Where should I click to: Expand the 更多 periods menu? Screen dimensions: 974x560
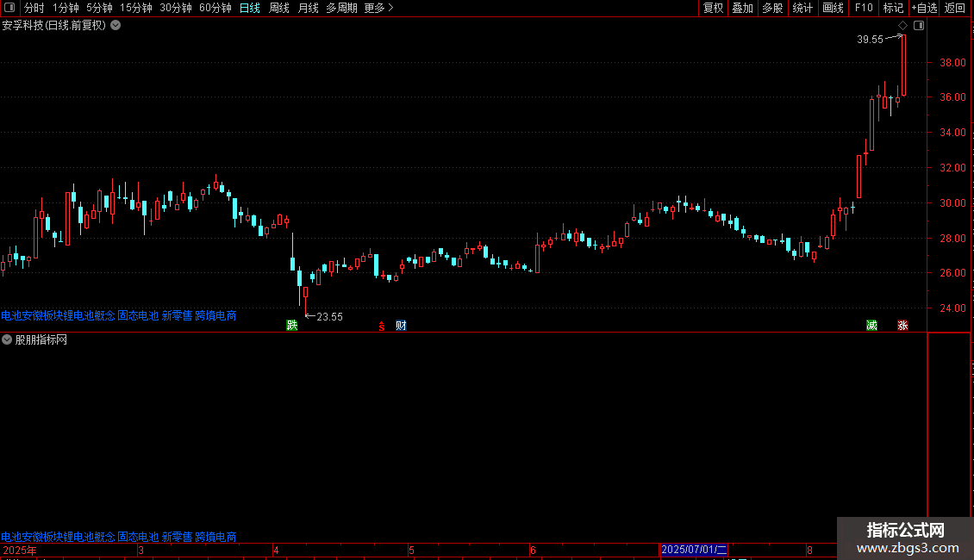click(x=378, y=8)
